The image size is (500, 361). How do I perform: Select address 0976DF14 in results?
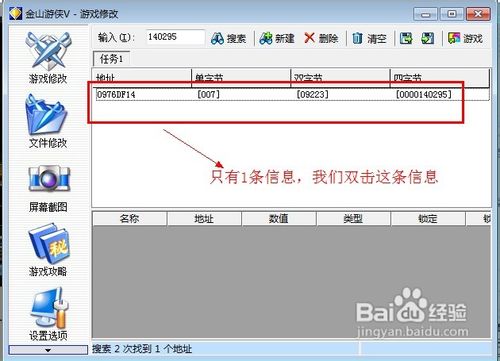point(116,95)
